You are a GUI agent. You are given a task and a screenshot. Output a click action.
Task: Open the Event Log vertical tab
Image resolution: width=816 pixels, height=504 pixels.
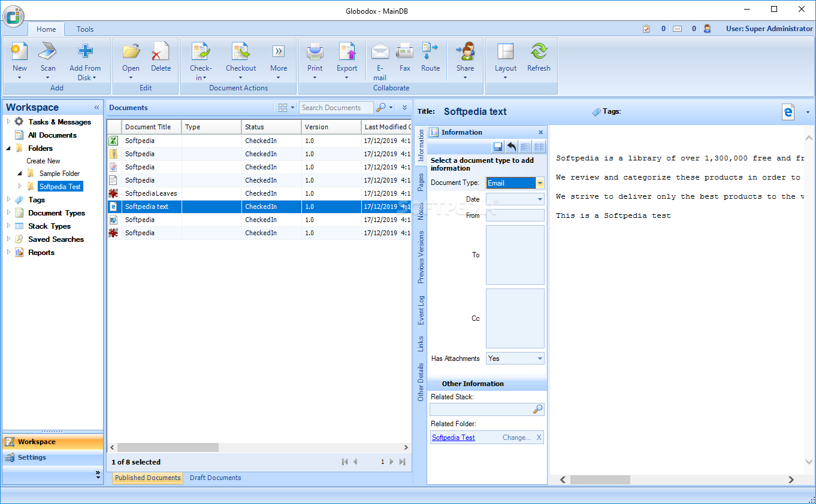(x=421, y=310)
